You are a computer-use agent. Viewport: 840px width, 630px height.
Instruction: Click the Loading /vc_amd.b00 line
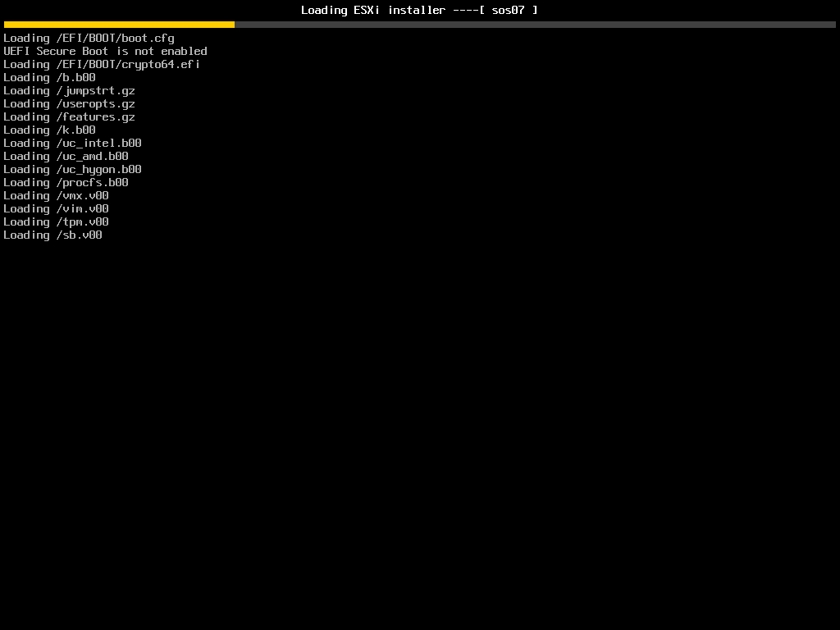coord(66,156)
